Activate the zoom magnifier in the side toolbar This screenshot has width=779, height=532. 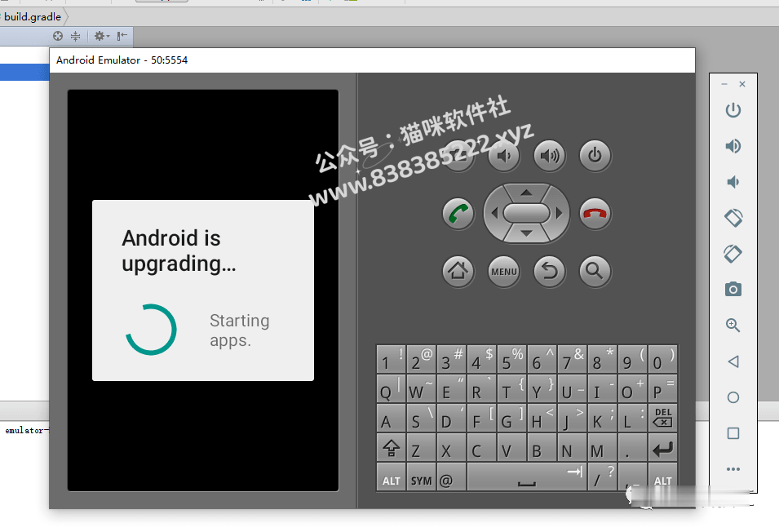coord(733,326)
